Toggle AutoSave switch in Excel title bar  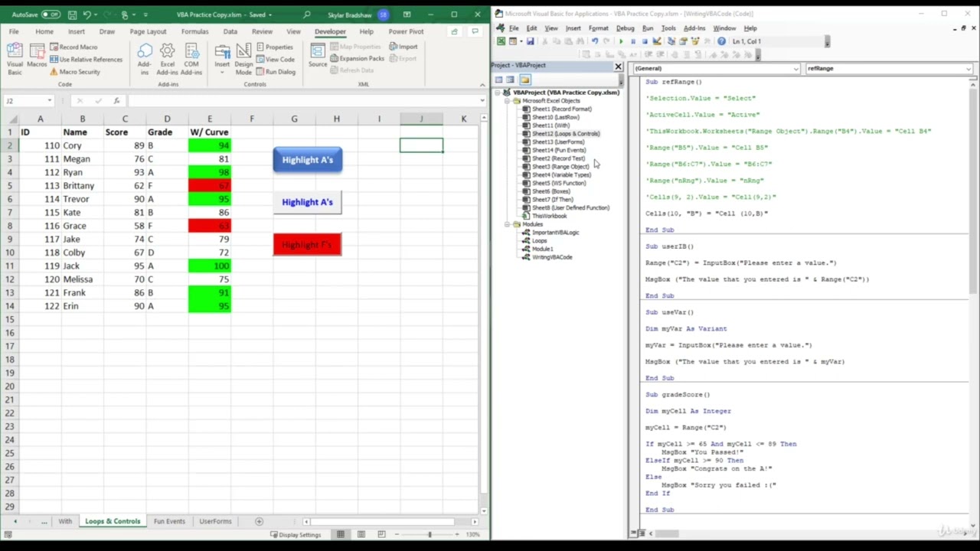tap(51, 15)
